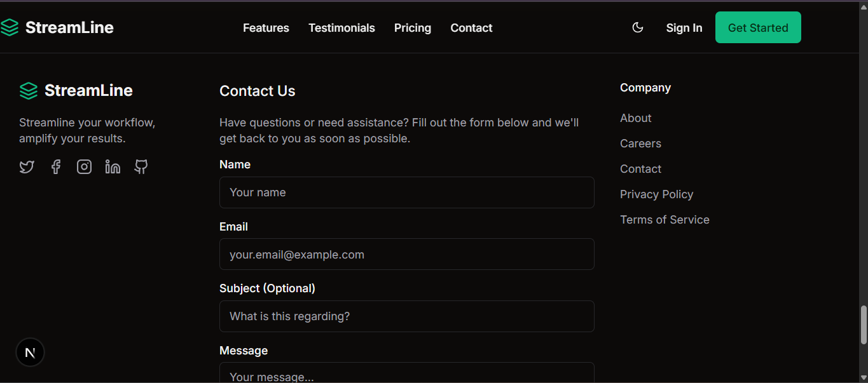
Task: Click the Instagram icon
Action: (x=84, y=167)
